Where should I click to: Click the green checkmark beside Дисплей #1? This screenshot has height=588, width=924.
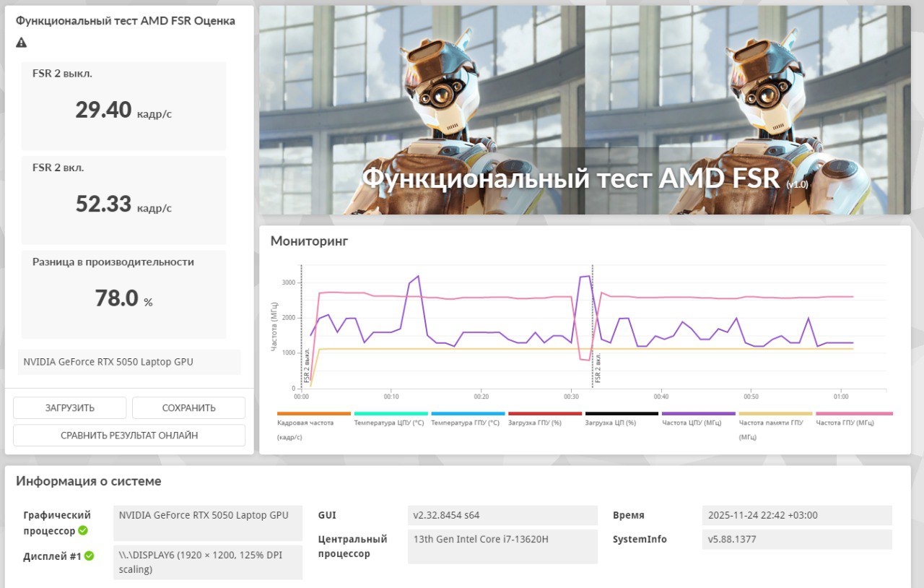pyautogui.click(x=89, y=556)
